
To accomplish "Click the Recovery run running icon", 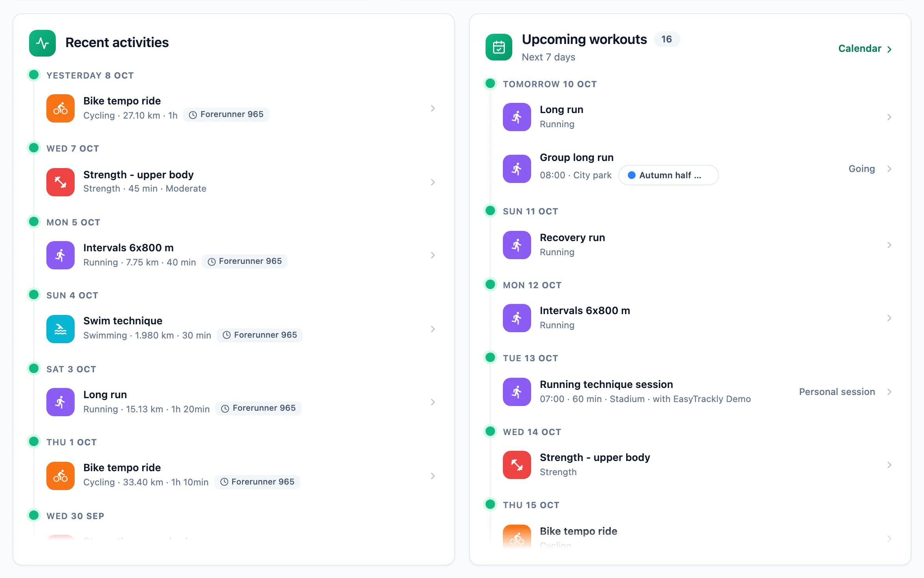I will click(517, 245).
